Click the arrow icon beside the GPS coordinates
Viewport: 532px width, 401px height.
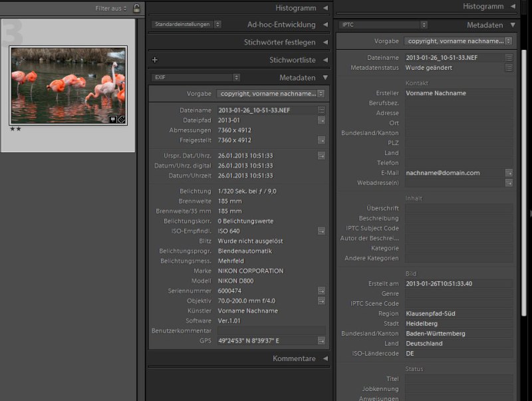pyautogui.click(x=322, y=340)
